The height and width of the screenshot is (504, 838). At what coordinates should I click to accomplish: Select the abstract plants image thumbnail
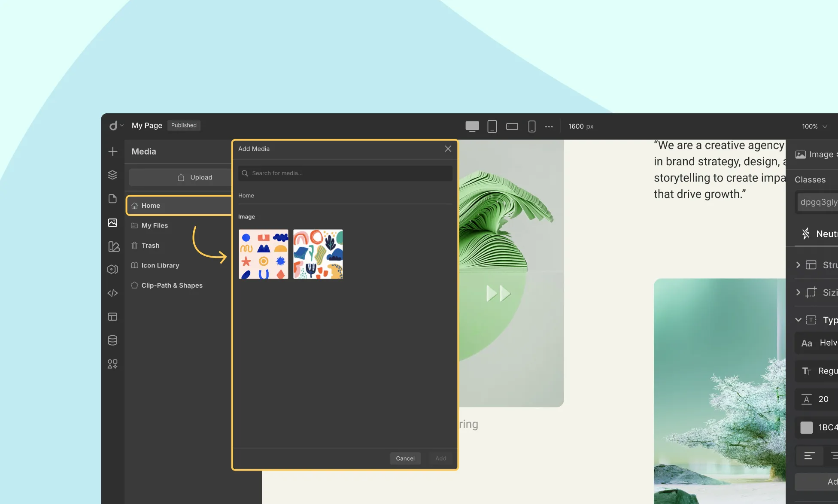[318, 254]
